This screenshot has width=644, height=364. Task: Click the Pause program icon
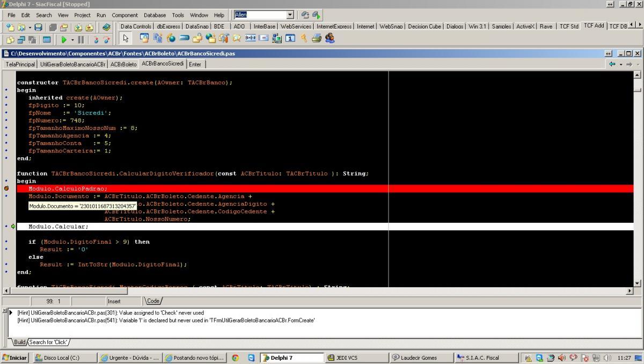point(81,39)
